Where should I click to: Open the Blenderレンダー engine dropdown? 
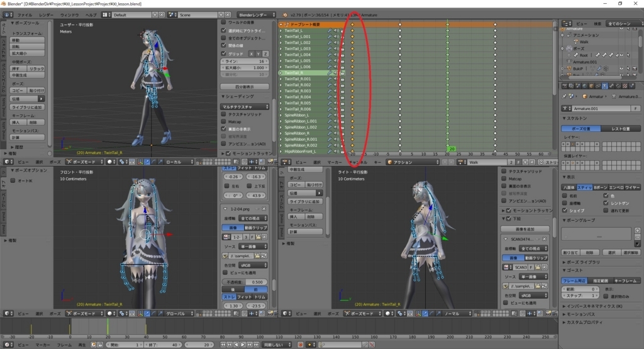coord(257,15)
